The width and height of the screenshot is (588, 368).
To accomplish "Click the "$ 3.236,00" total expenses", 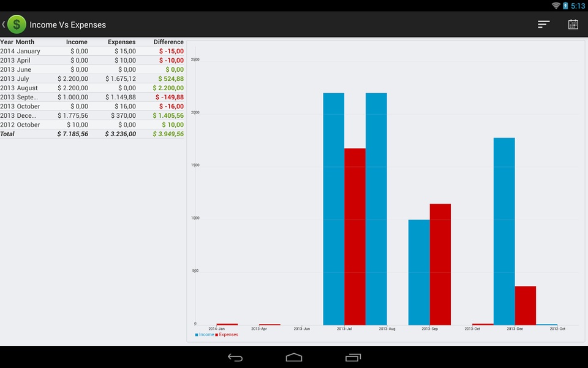I will tap(121, 134).
